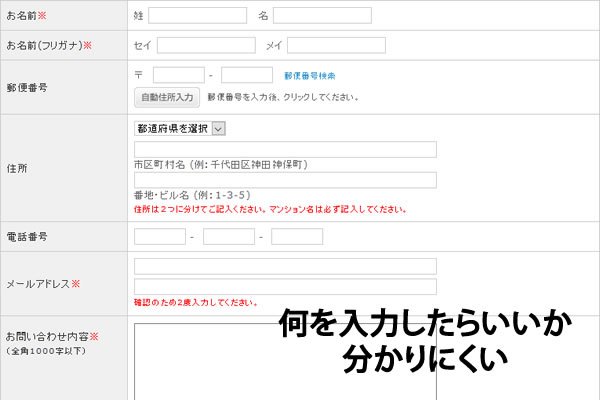Click the 名 (first name) input field

click(322, 16)
